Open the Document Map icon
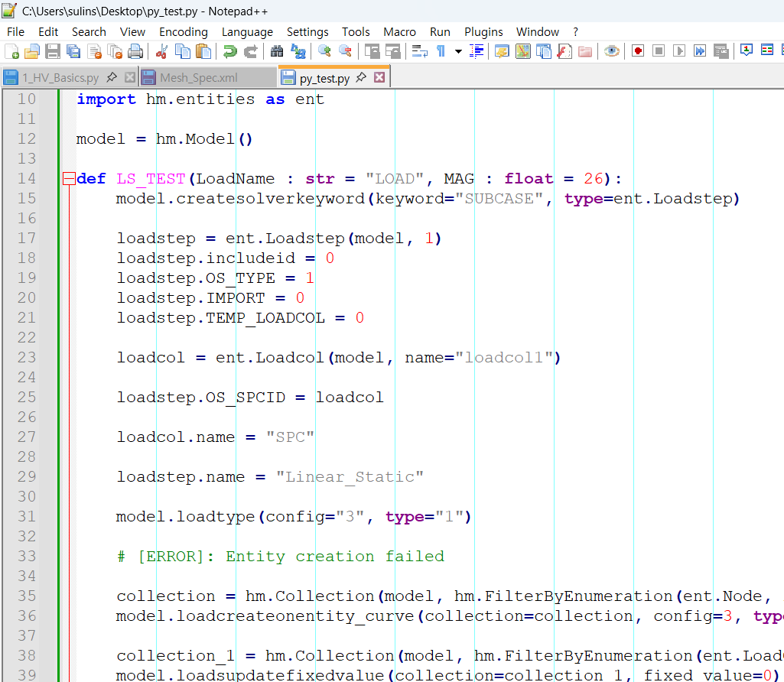Screen dimensions: 784x682 523,51
